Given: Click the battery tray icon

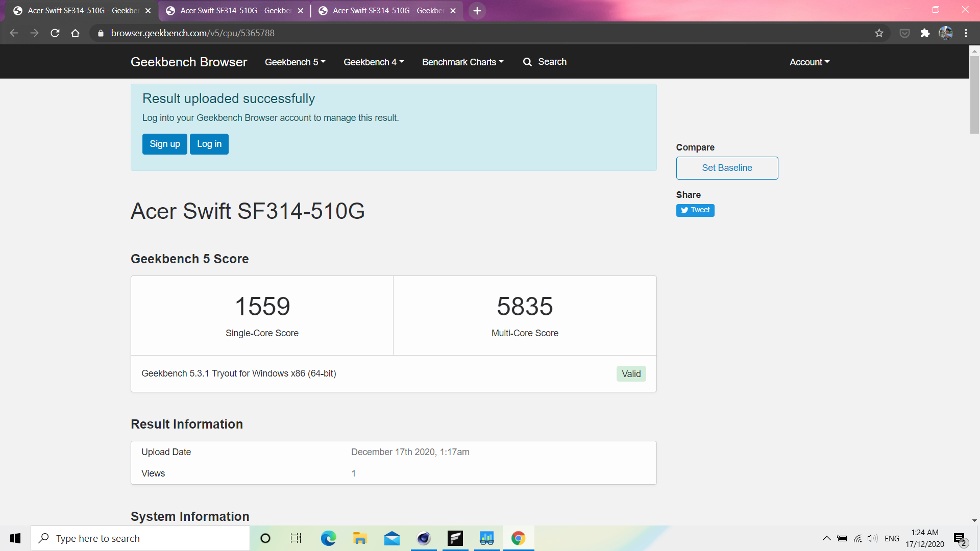Looking at the screenshot, I should [842, 538].
